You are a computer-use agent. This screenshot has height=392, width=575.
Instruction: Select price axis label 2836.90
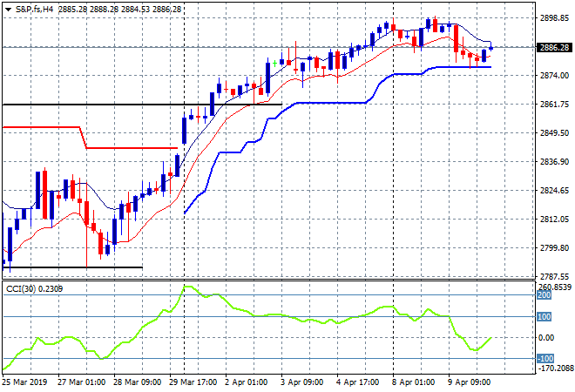[x=554, y=162]
